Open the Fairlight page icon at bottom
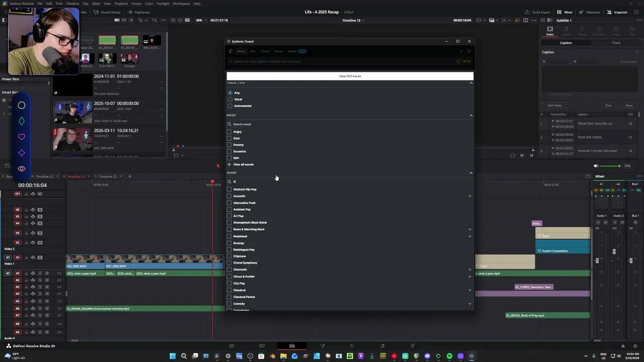Screen dimensions: 644x362 pyautogui.click(x=382, y=346)
